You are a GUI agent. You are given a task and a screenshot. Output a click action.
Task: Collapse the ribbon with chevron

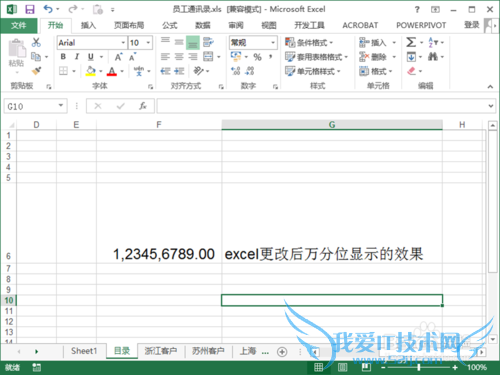click(490, 87)
